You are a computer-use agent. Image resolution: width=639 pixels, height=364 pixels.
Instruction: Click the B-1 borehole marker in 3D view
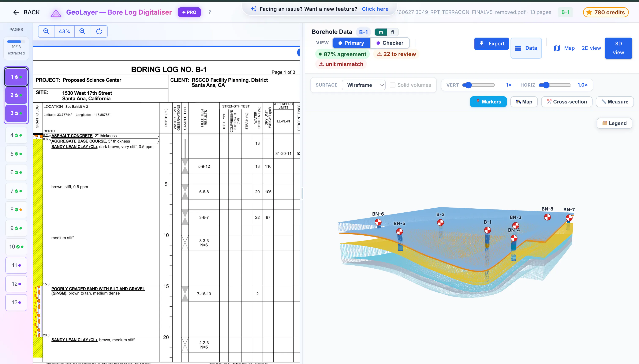(487, 230)
